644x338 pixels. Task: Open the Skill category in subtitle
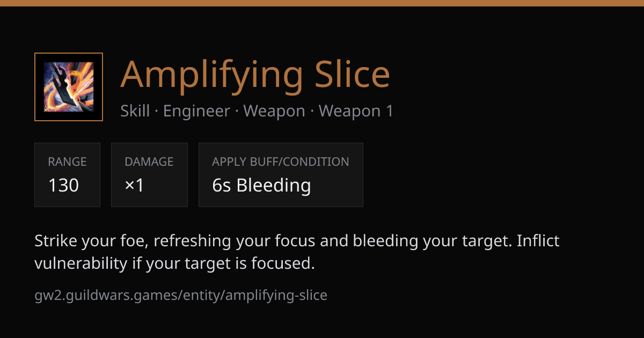pyautogui.click(x=135, y=111)
